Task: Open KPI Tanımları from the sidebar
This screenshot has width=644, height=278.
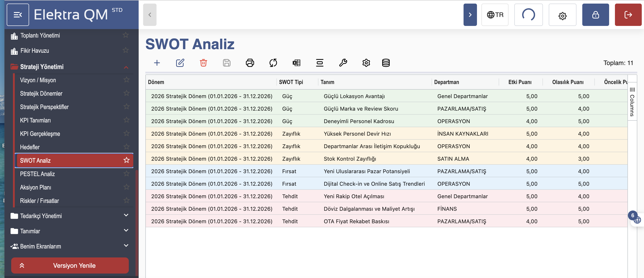Action: (35, 120)
